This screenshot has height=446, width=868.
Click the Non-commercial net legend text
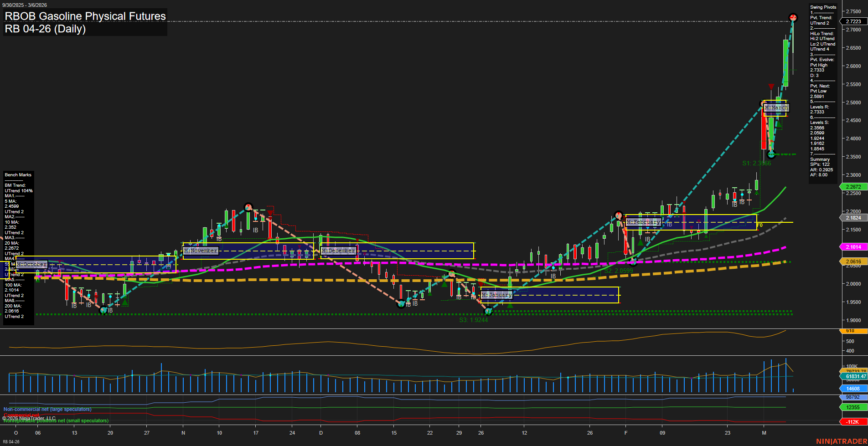pyautogui.click(x=47, y=409)
